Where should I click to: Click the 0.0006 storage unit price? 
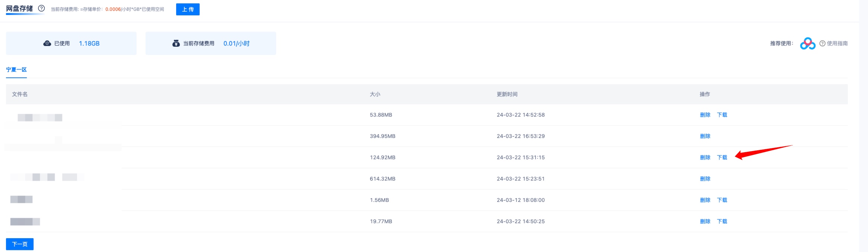click(113, 9)
